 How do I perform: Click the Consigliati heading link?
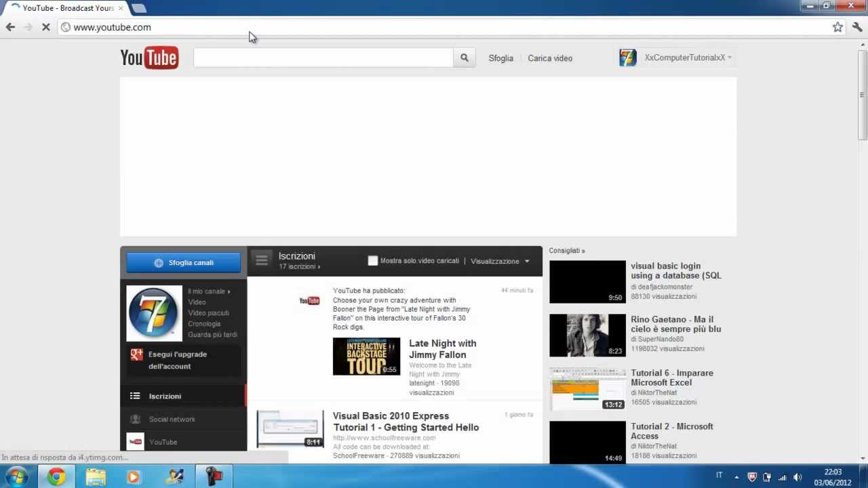[x=567, y=251]
